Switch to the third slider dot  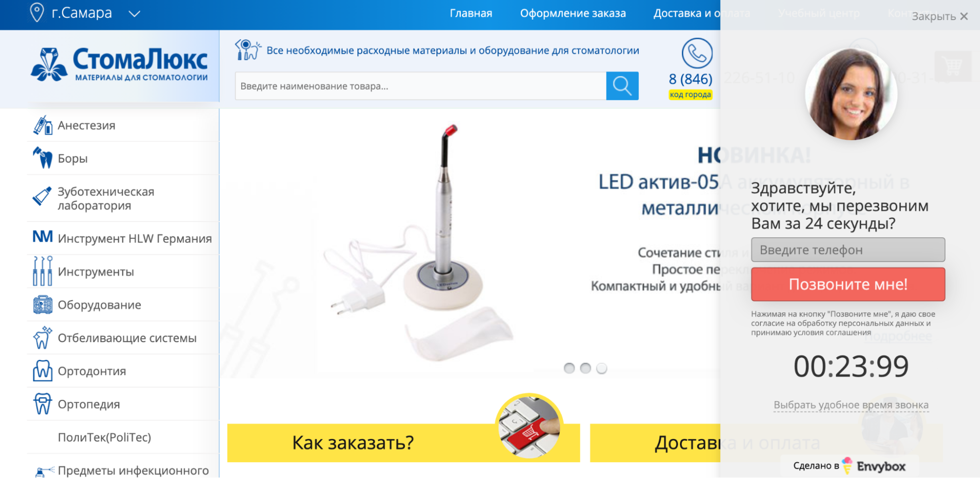(602, 368)
